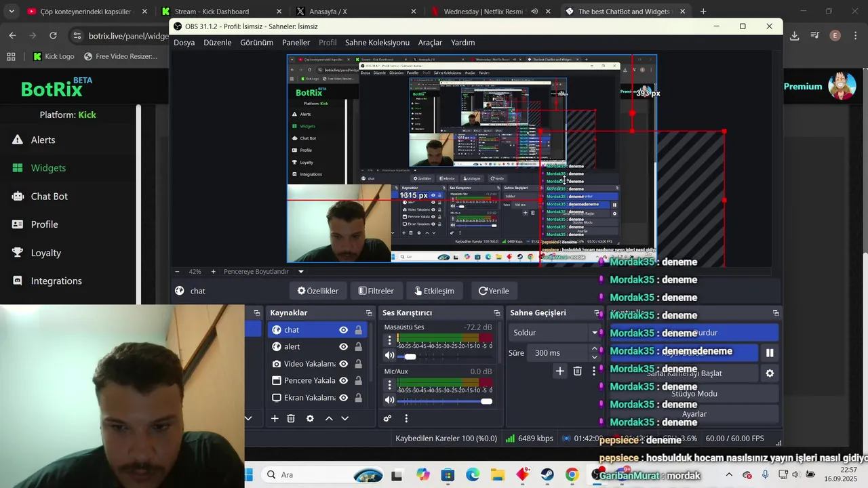868x488 pixels.
Task: Show hidden system tray icons chevron
Action: pos(729,474)
